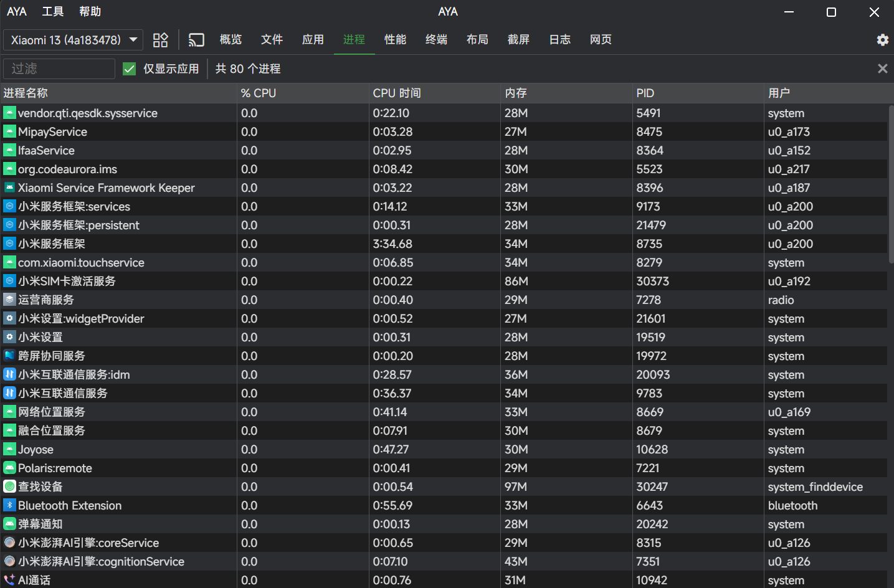The width and height of the screenshot is (894, 588).
Task: Switch to the 终端 tab
Action: [x=436, y=40]
